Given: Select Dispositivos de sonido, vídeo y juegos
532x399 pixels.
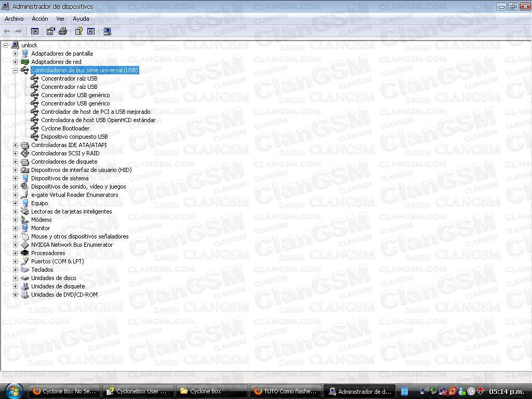Looking at the screenshot, I should (x=78, y=187).
